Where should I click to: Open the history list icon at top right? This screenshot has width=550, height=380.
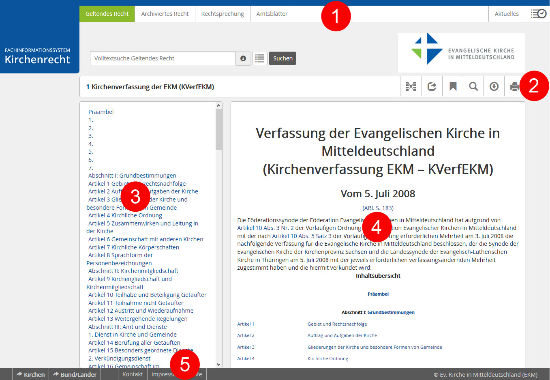pyautogui.click(x=538, y=14)
